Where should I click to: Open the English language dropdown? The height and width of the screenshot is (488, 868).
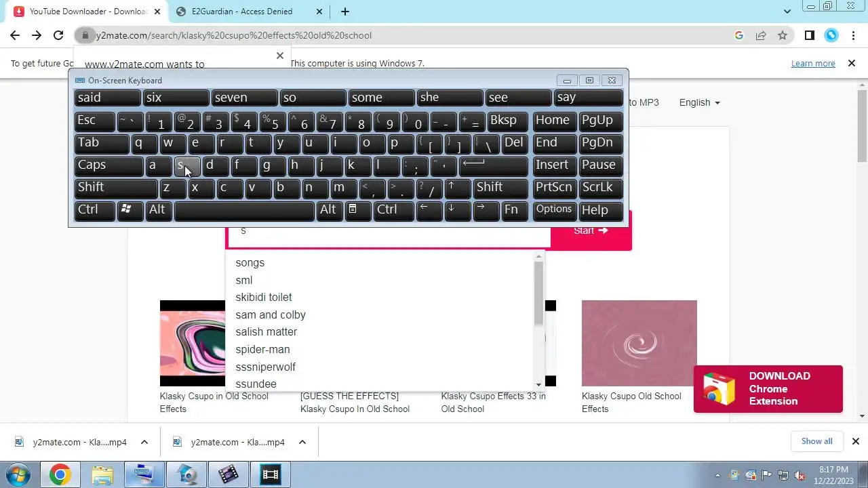coord(699,102)
